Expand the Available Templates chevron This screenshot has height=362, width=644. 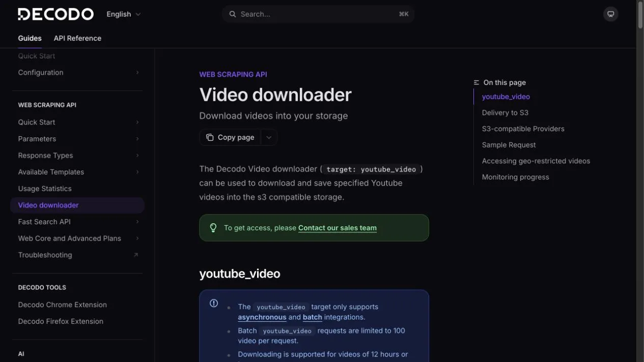pos(137,172)
